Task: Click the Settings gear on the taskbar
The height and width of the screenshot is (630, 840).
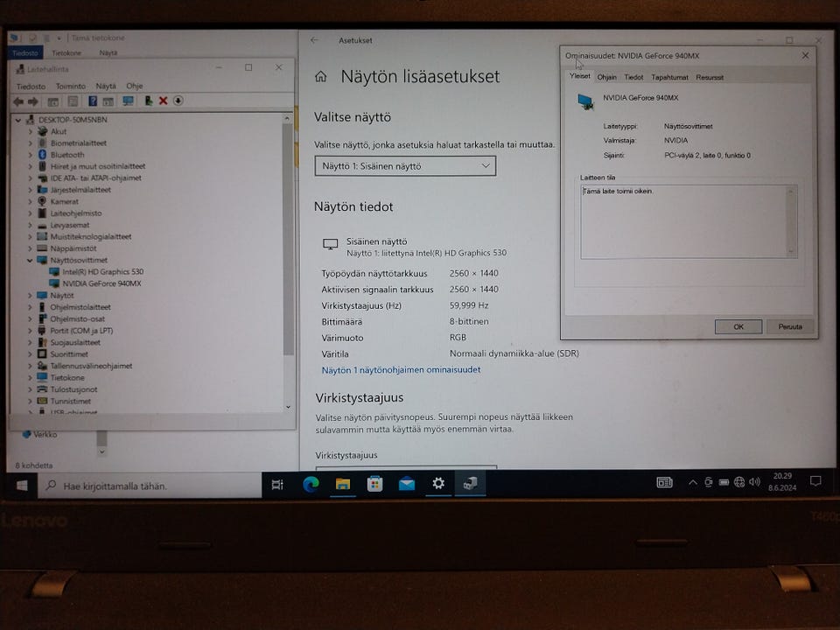Action: pos(438,484)
